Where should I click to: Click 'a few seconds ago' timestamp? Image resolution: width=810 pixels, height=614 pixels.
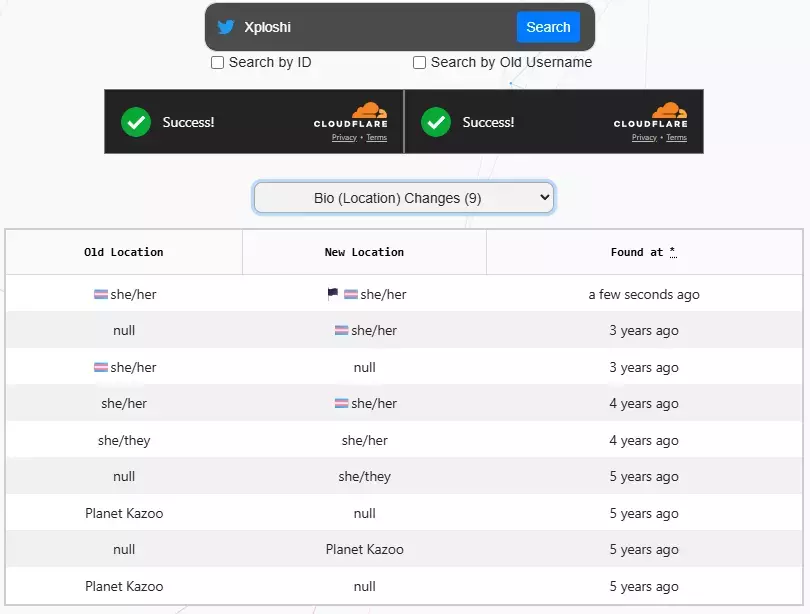pyautogui.click(x=644, y=294)
